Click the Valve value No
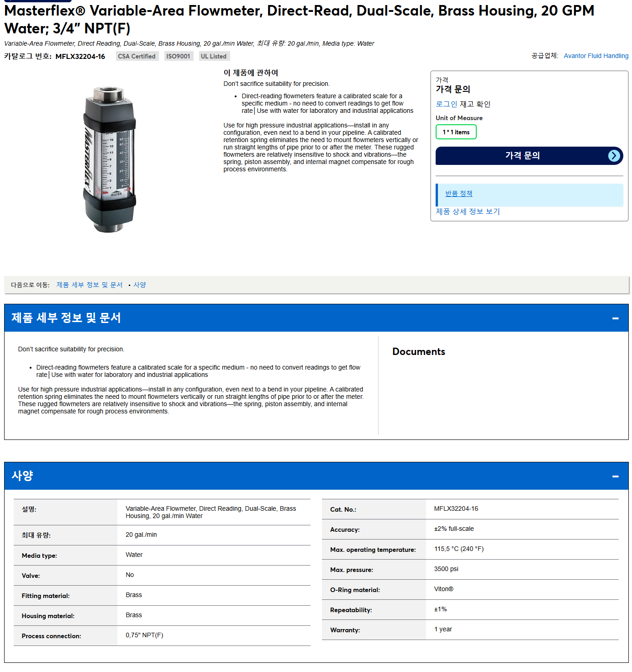Image resolution: width=632 pixels, height=672 pixels. [x=130, y=575]
